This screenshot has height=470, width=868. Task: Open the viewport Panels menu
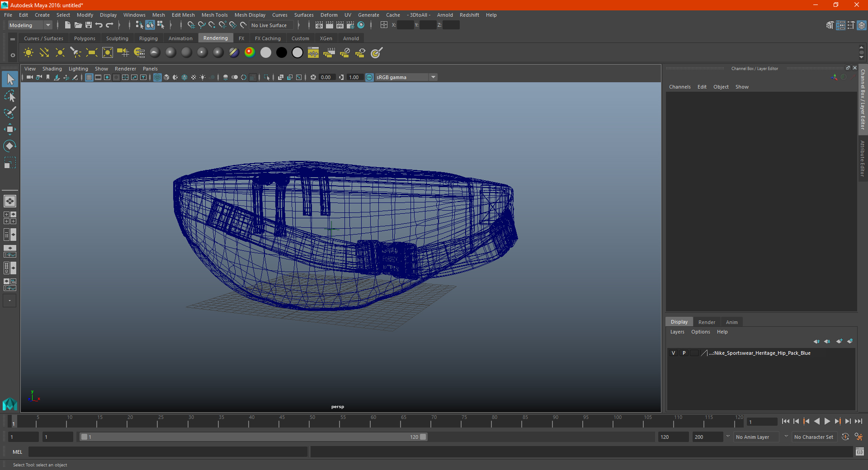tap(150, 69)
